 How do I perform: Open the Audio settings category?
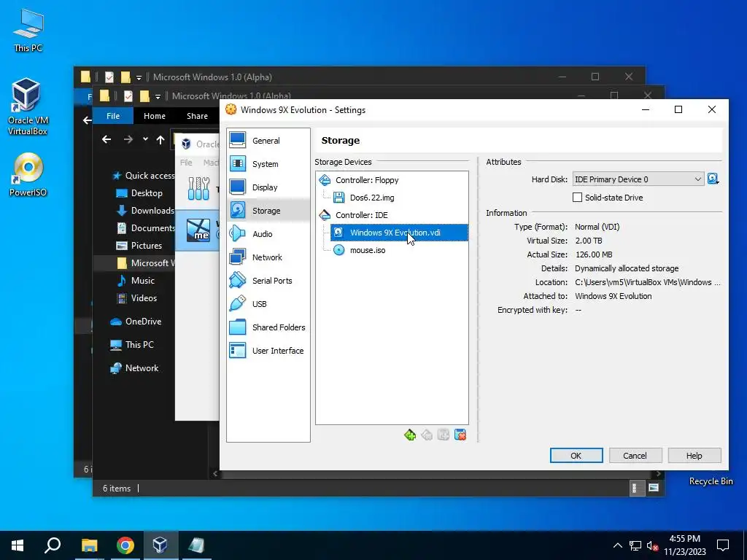[x=268, y=234]
